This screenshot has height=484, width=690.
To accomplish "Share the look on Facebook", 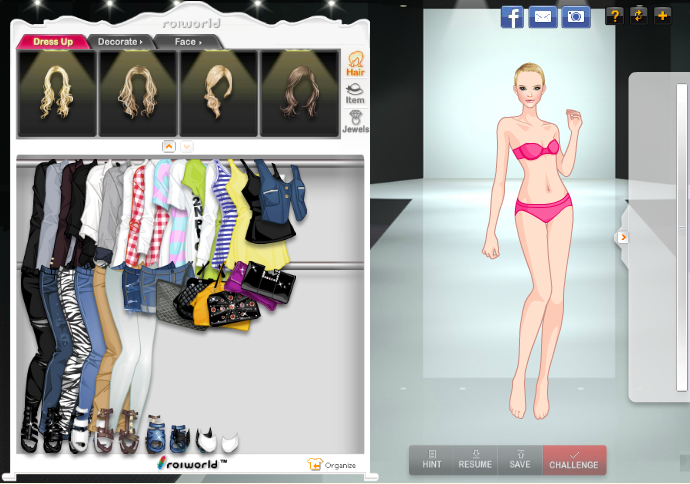I will (x=512, y=16).
